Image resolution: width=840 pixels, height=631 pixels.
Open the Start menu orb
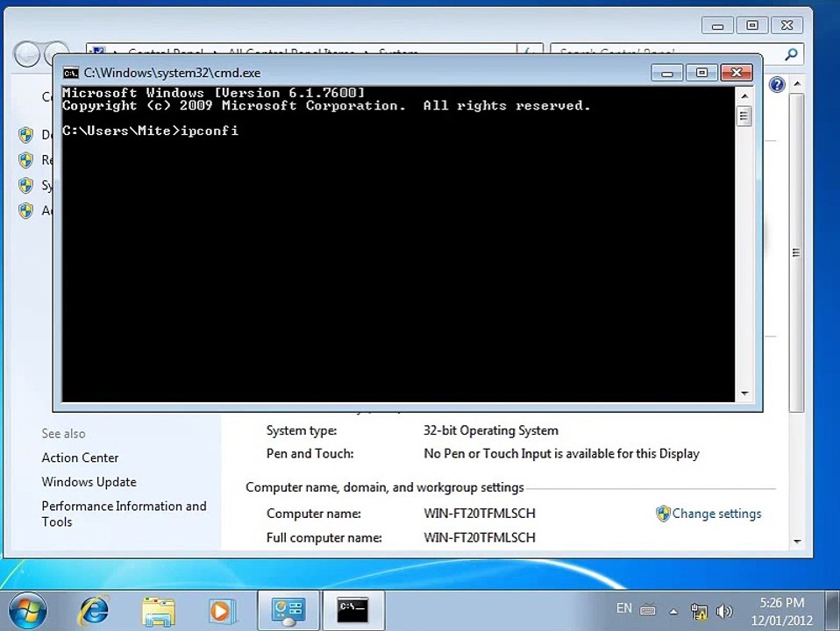pos(27,611)
